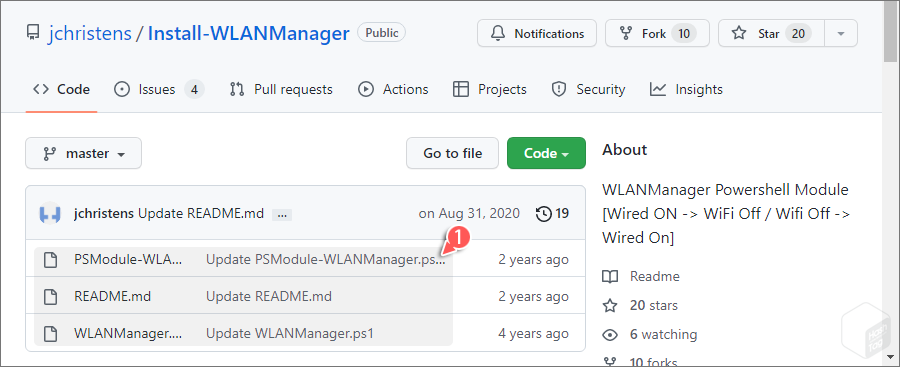Open the jchristens owner profile link

tap(90, 33)
